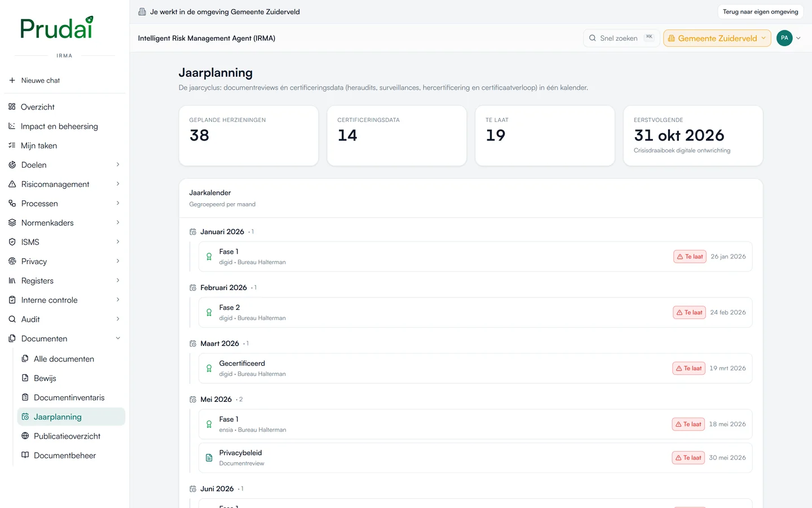
Task: Go to Risicomanagement in sidebar
Action: pyautogui.click(x=65, y=184)
